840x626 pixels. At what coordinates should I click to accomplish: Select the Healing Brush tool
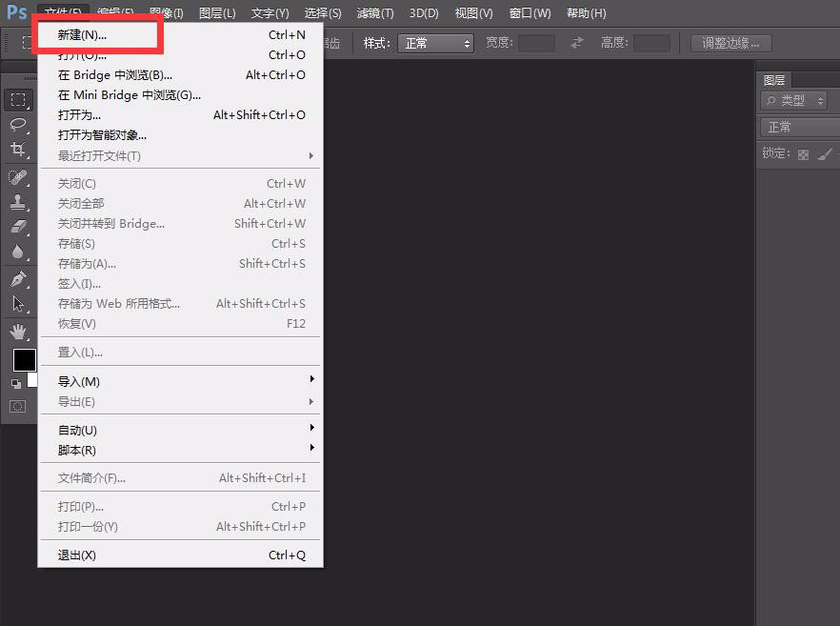18,176
